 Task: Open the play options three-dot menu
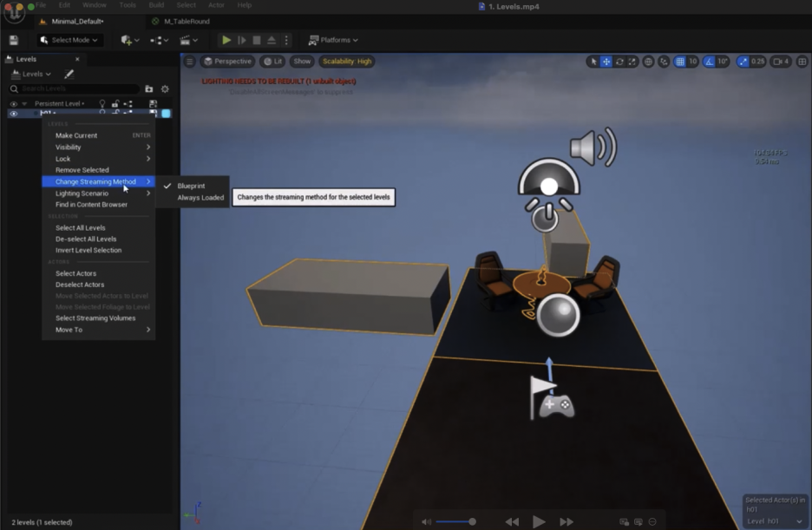pyautogui.click(x=286, y=40)
